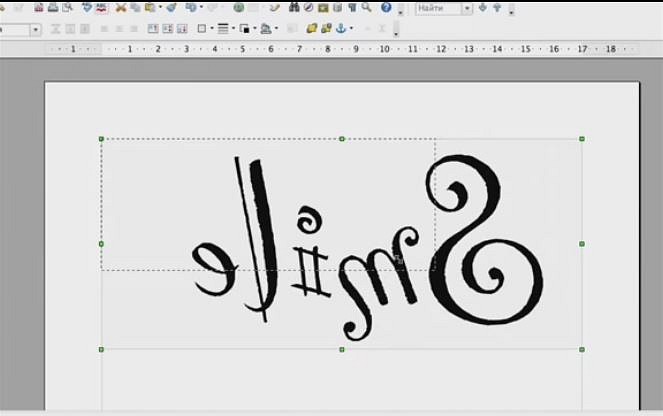The width and height of the screenshot is (663, 416).
Task: Paste from clipboard using the paste icon
Action: click(150, 7)
